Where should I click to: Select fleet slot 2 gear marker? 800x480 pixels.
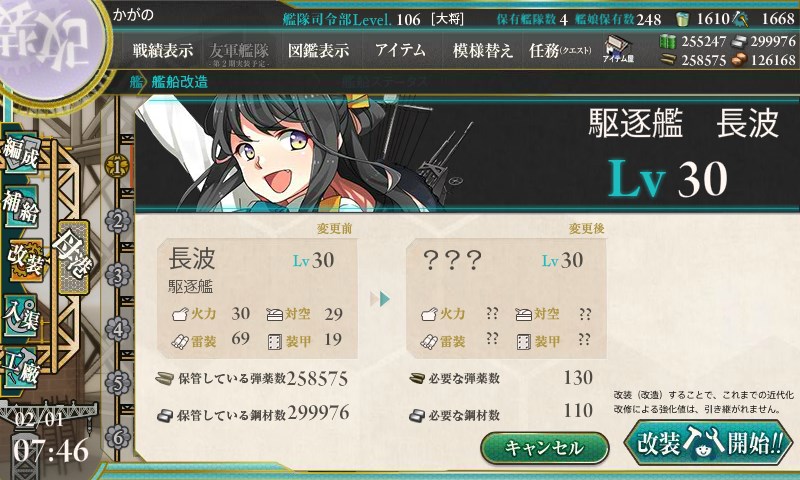pyautogui.click(x=117, y=221)
